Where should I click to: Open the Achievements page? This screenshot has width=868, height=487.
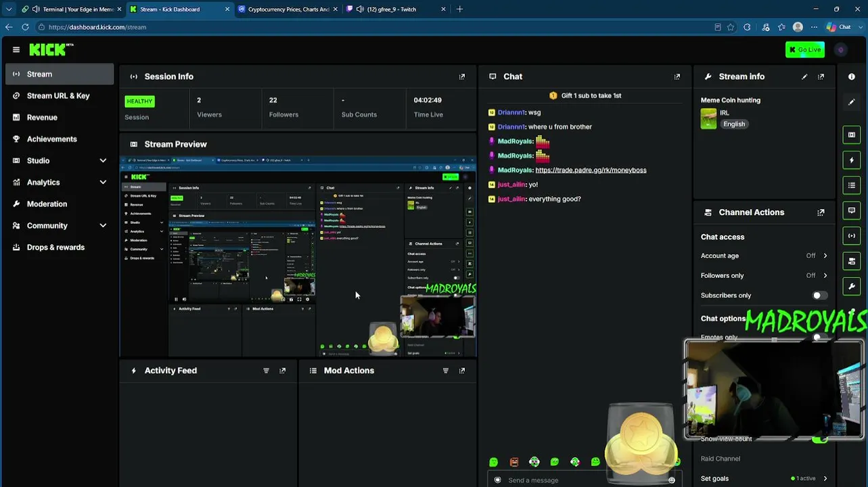coord(60,139)
